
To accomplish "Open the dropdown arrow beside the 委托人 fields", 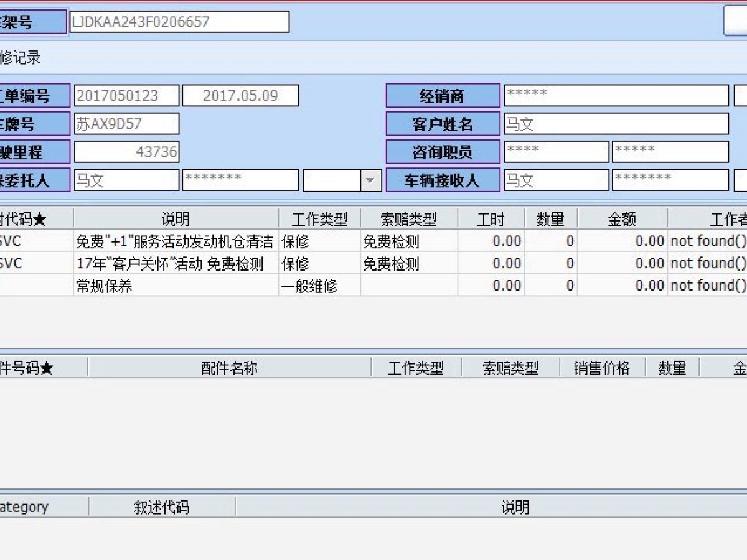I will [372, 180].
